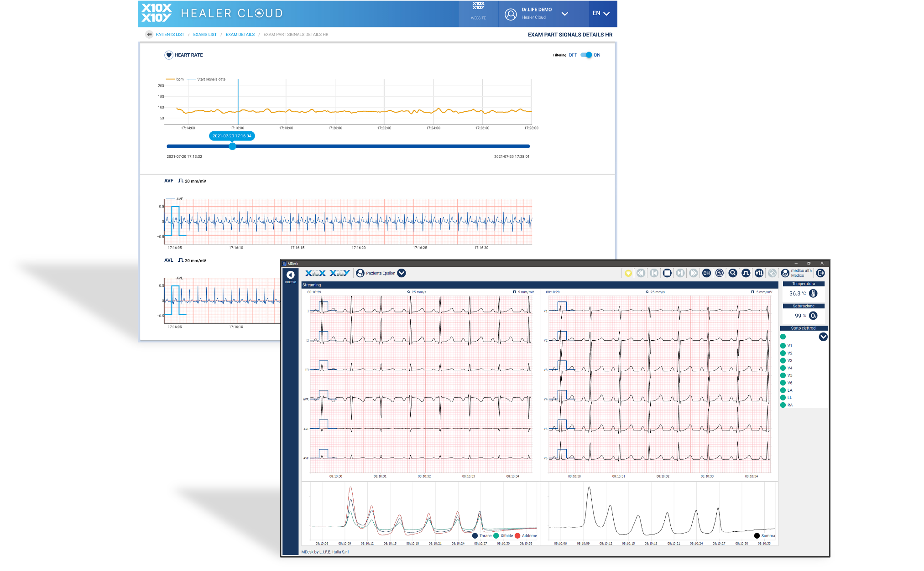Click the blue timeline slider track

pos(348,146)
